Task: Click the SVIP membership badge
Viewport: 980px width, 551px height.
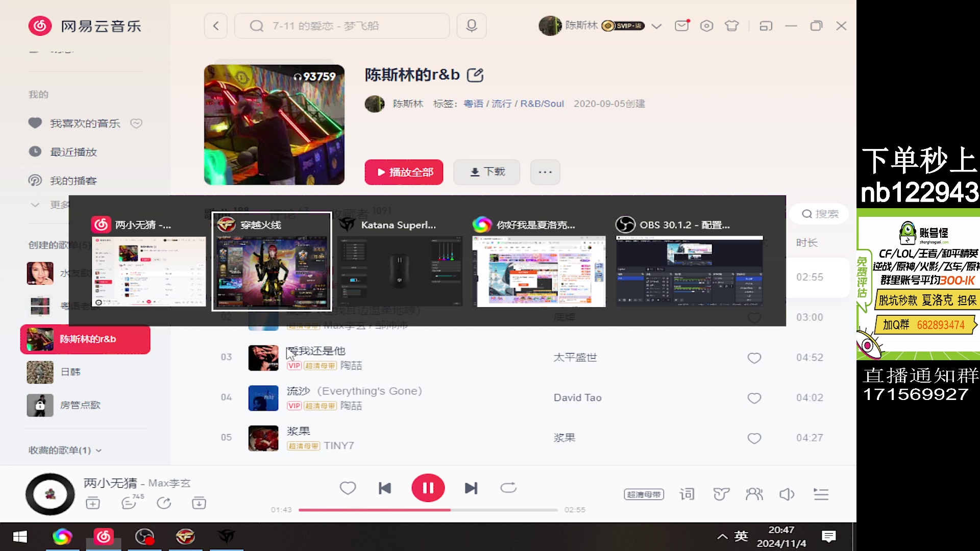Action: tap(623, 26)
